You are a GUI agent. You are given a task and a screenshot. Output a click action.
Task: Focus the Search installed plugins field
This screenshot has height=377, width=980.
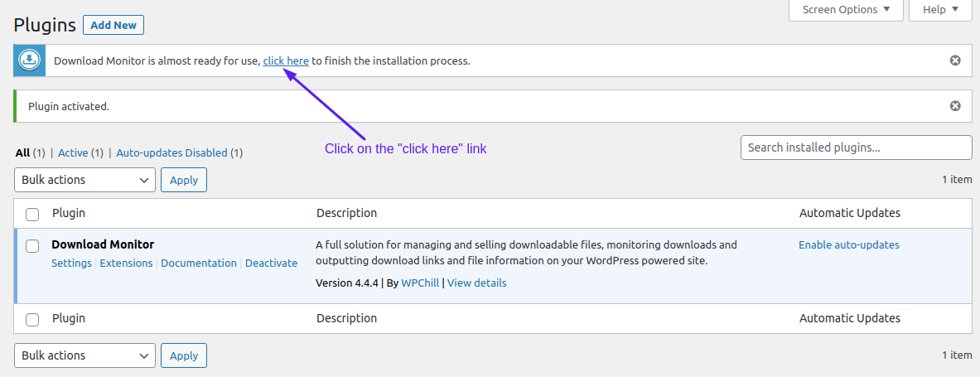tap(857, 147)
